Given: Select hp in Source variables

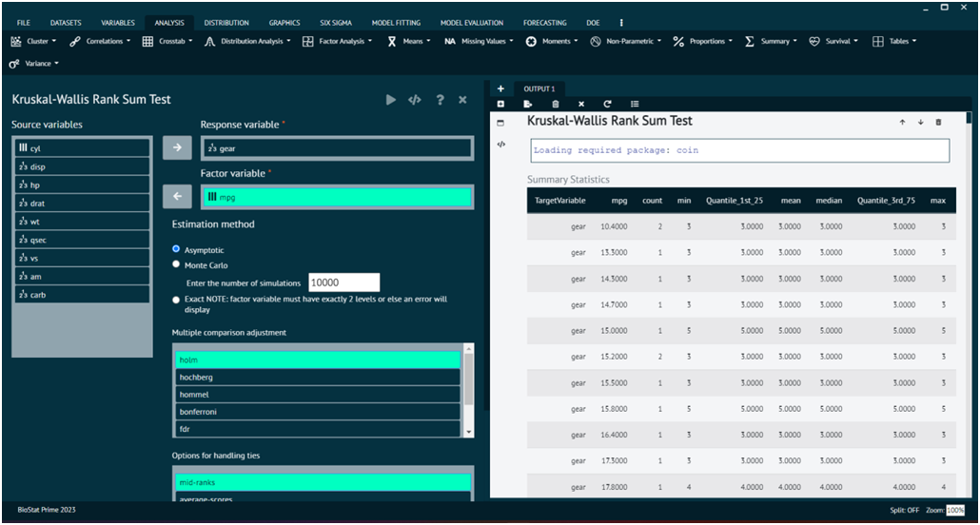Looking at the screenshot, I should coord(83,185).
